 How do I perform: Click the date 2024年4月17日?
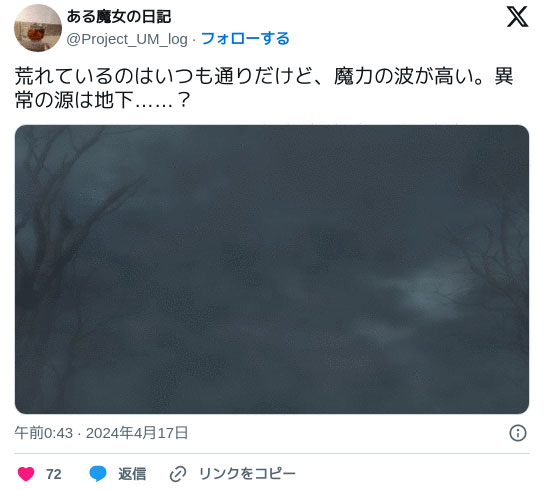[137, 433]
